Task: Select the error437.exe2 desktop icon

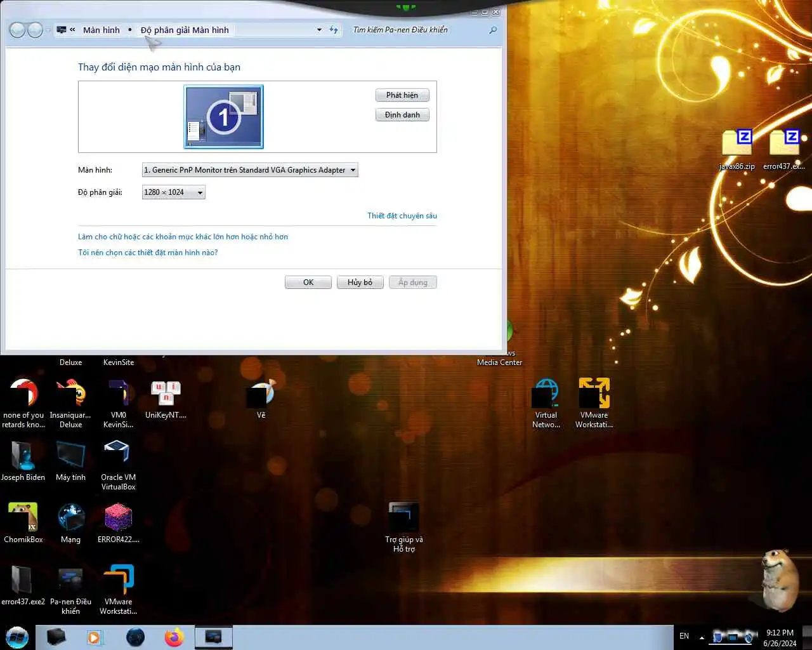Action: 23,585
